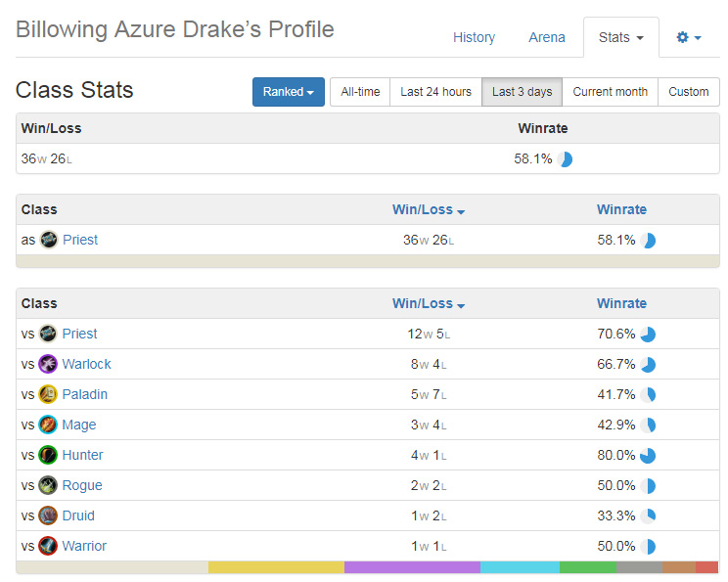Sort 'vs' table by Win/Loss
The image size is (728, 582).
(428, 303)
